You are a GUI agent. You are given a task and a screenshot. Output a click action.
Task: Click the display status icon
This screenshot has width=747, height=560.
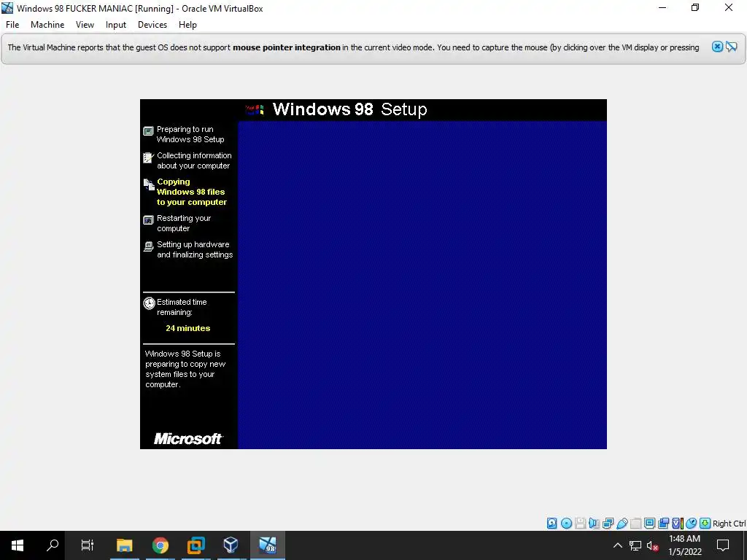[x=649, y=524]
